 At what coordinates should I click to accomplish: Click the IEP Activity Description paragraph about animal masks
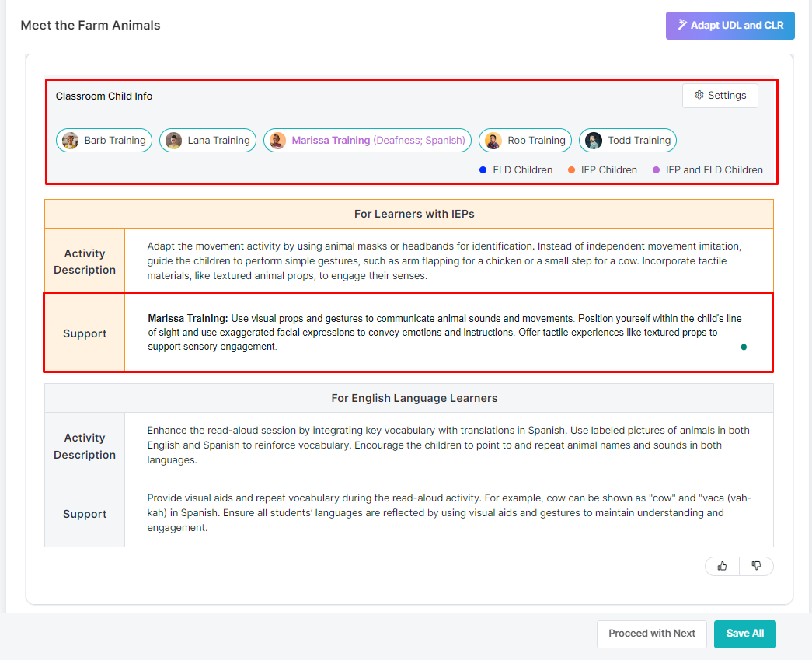click(444, 261)
